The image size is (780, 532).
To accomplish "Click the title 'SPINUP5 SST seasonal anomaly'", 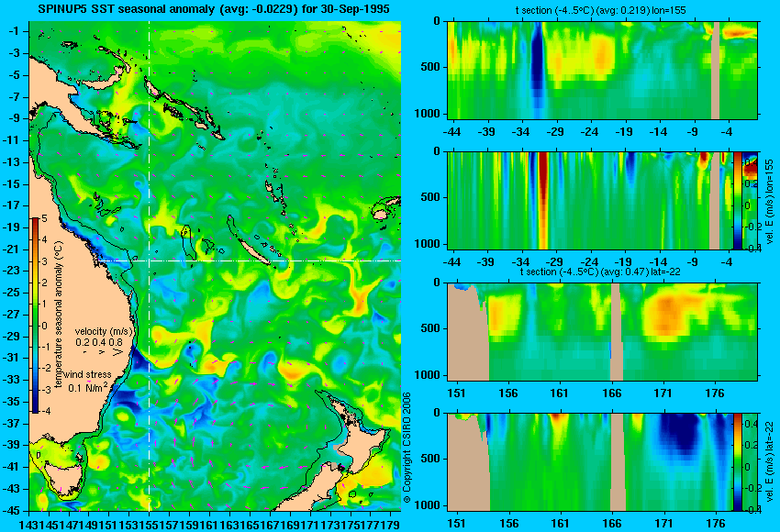I will 127,9.
